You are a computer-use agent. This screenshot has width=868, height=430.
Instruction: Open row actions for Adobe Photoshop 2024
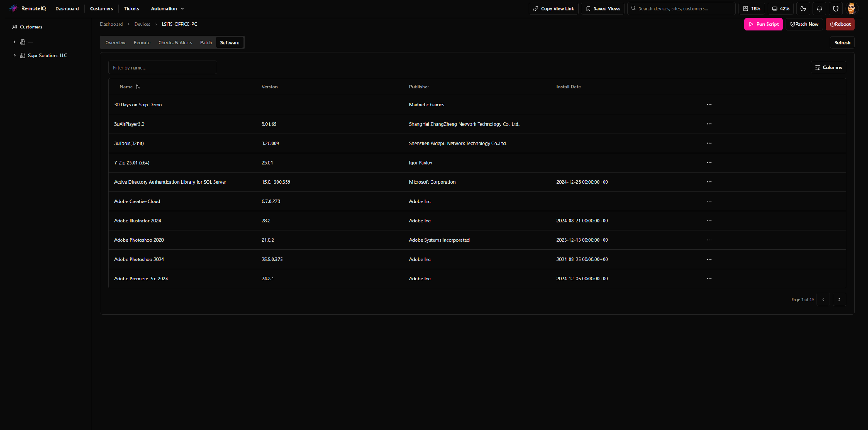(x=709, y=259)
